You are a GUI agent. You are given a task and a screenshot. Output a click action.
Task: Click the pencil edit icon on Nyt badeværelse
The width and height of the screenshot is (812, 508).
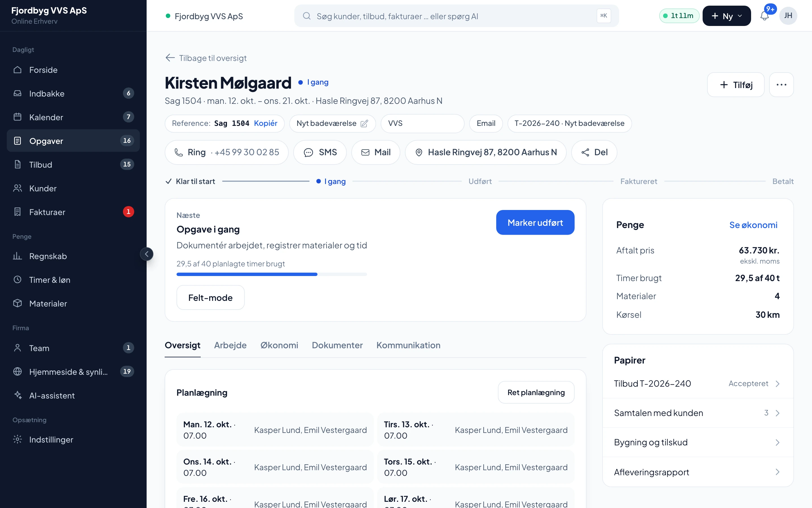(x=364, y=124)
